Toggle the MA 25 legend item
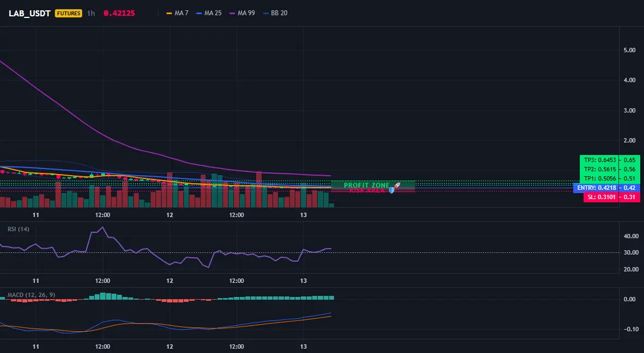Screen dimensions: 644x353 [x=209, y=13]
